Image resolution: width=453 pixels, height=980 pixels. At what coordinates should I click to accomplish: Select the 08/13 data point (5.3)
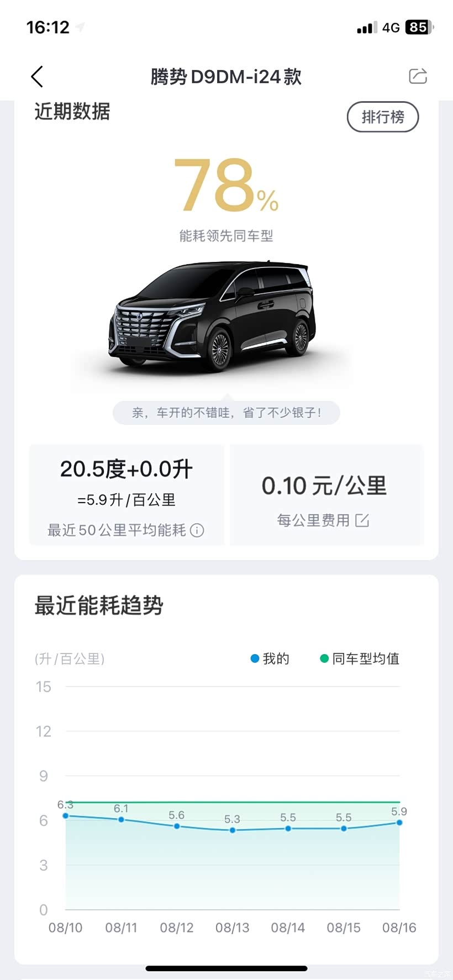[x=233, y=830]
